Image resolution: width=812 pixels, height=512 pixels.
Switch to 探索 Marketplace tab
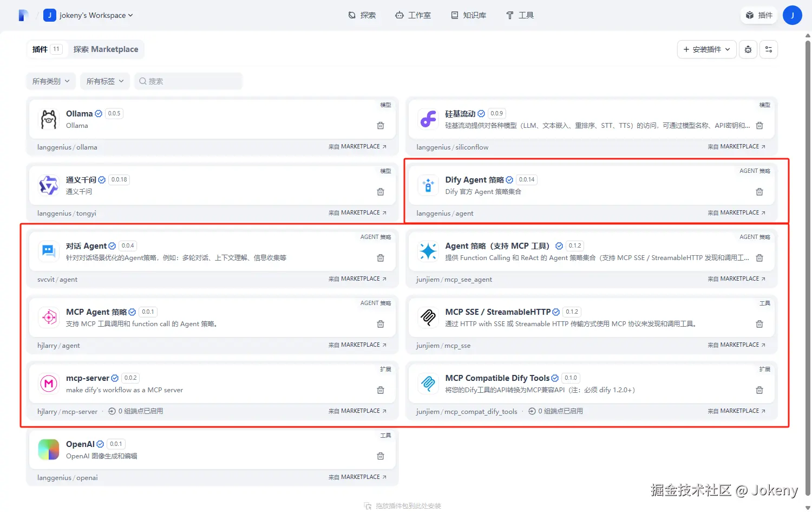pos(106,49)
